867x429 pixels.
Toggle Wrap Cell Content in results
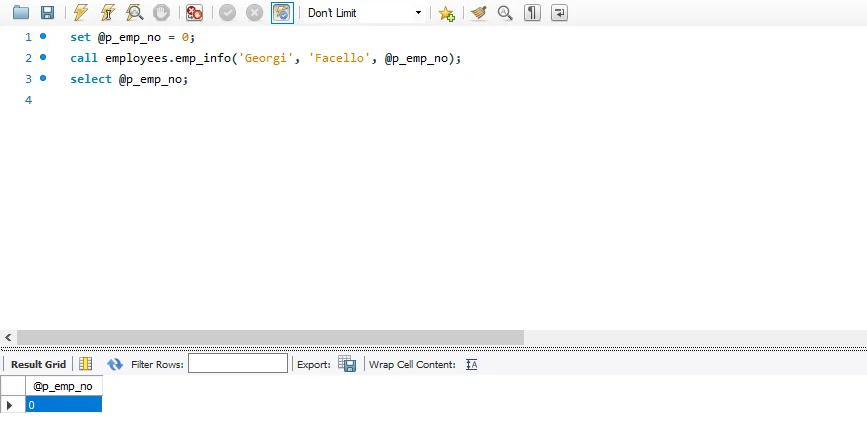click(472, 365)
